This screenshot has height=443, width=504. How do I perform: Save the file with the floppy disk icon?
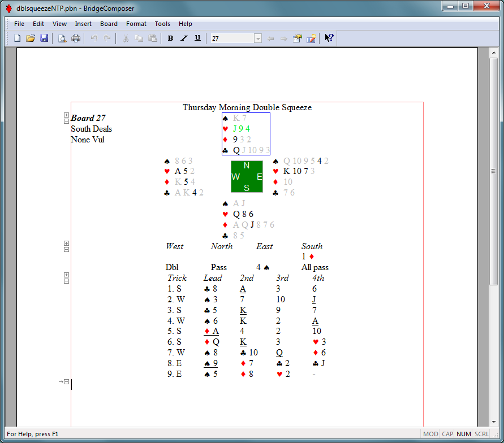click(x=44, y=38)
